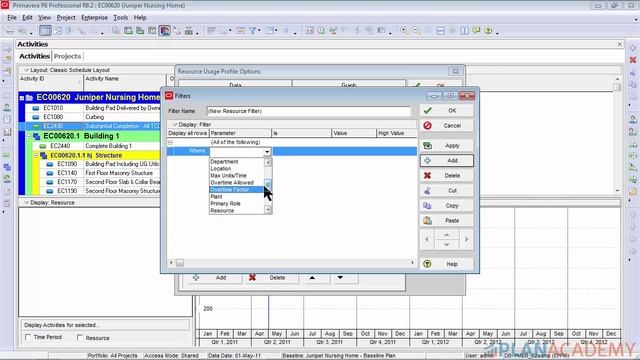This screenshot has width=640, height=360.
Task: Select Primary Role in the parameter list
Action: point(237,204)
